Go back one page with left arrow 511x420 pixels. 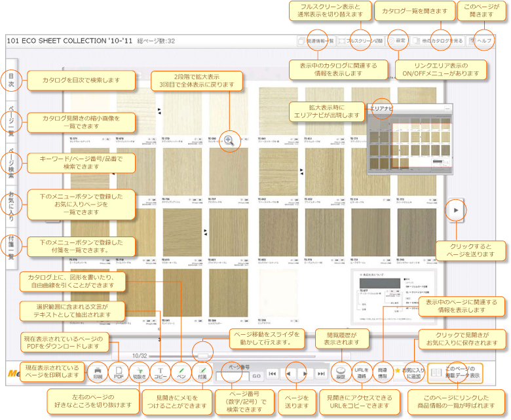pos(288,373)
